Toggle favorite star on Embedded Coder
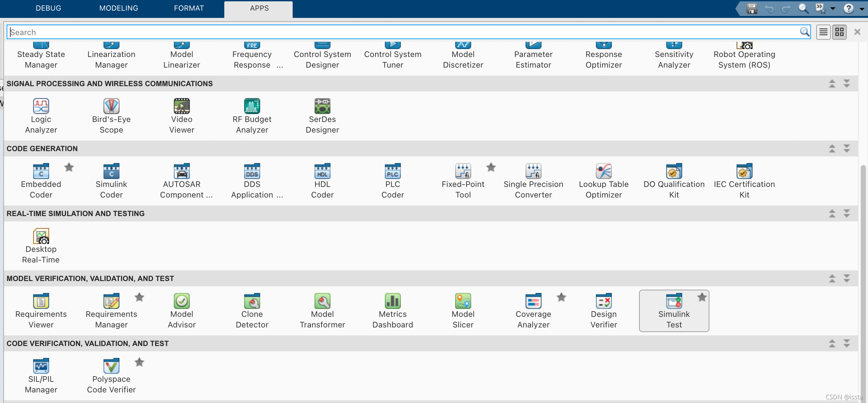 pyautogui.click(x=69, y=167)
